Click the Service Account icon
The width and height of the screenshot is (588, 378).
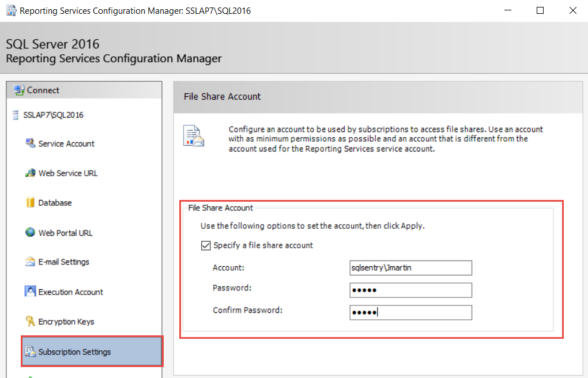pos(31,143)
